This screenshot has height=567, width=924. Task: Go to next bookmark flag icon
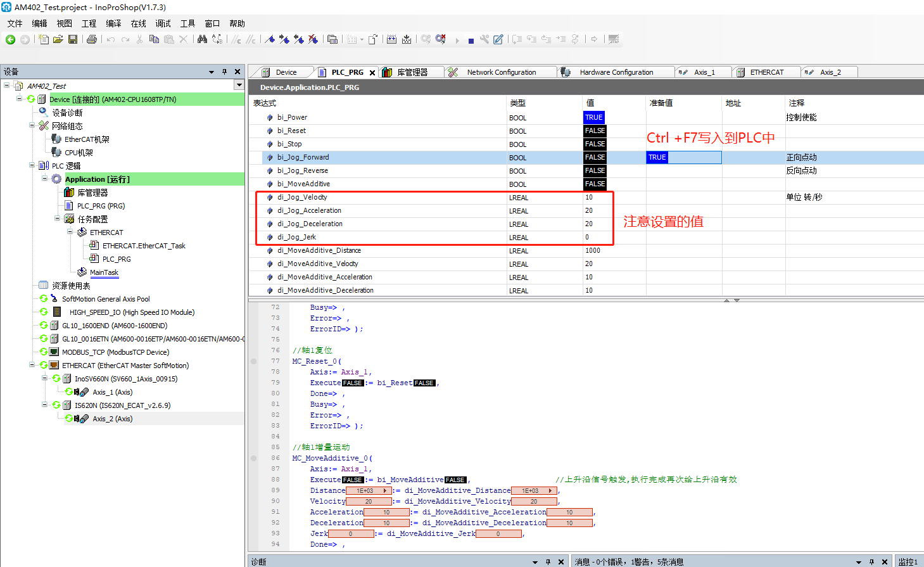(x=284, y=39)
